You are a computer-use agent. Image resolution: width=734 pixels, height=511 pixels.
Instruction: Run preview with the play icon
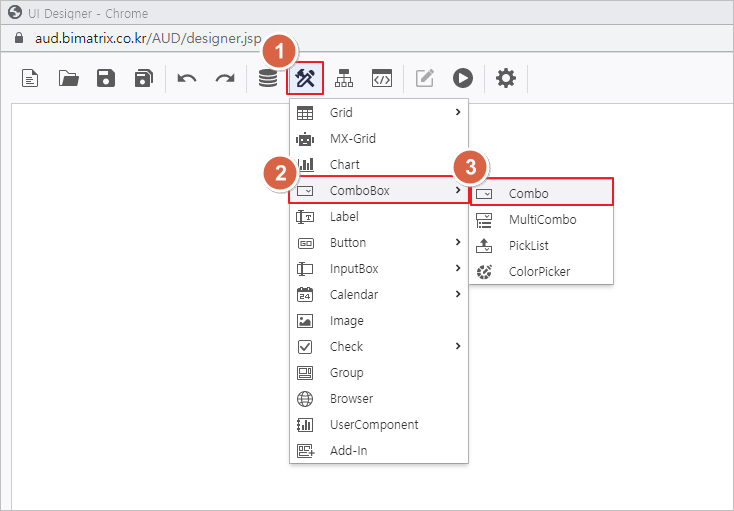tap(462, 78)
